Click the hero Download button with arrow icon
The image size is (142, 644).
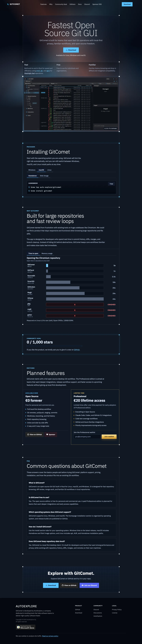[71, 50]
